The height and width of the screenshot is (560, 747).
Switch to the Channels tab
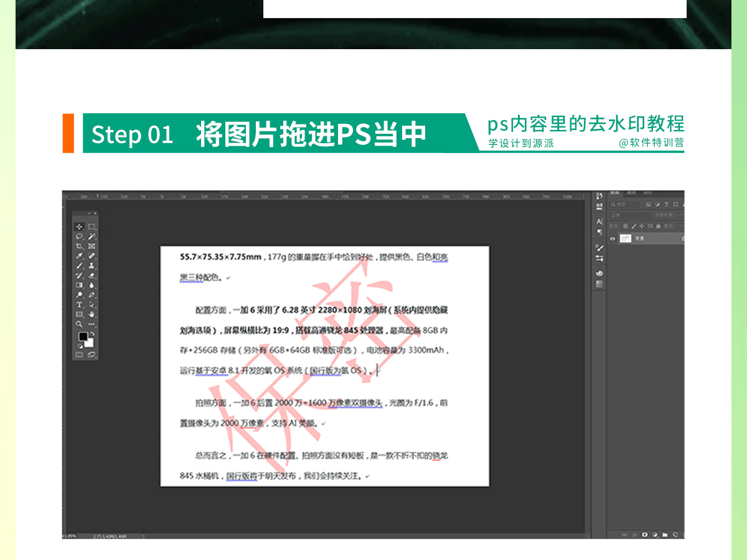point(632,194)
